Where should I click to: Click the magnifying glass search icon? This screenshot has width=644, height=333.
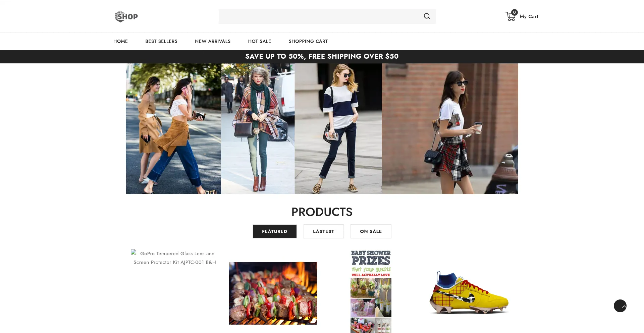(427, 16)
